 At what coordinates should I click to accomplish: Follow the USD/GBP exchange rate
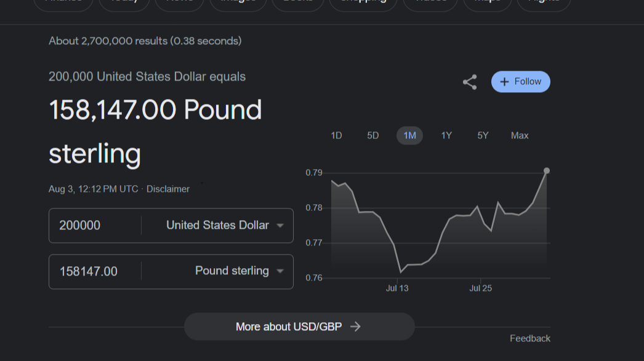click(x=520, y=81)
